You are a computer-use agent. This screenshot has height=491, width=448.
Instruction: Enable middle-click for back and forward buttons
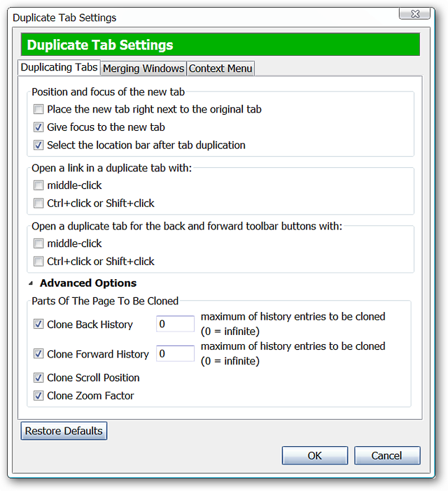pyautogui.click(x=38, y=243)
